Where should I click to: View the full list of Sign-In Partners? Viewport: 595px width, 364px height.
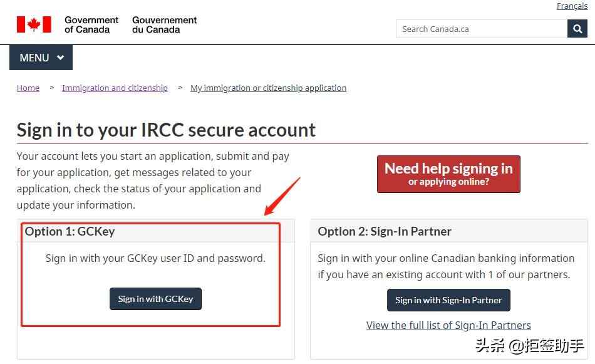(448, 325)
